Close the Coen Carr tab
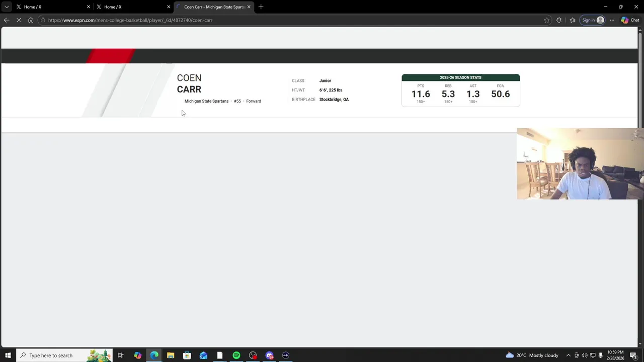Image resolution: width=644 pixels, height=362 pixels. pyautogui.click(x=249, y=7)
